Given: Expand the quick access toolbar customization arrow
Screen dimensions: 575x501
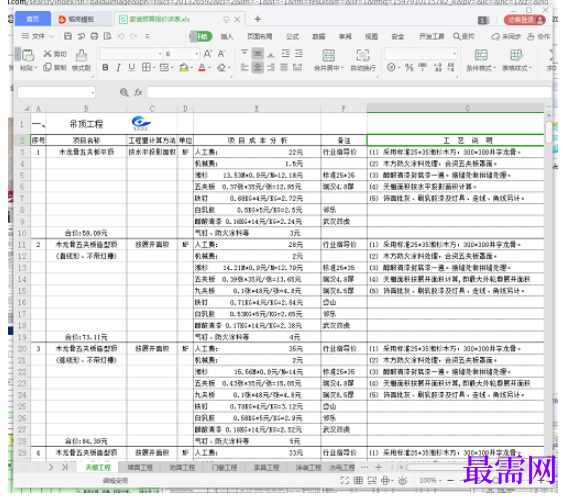Looking at the screenshot, I should point(147,36).
